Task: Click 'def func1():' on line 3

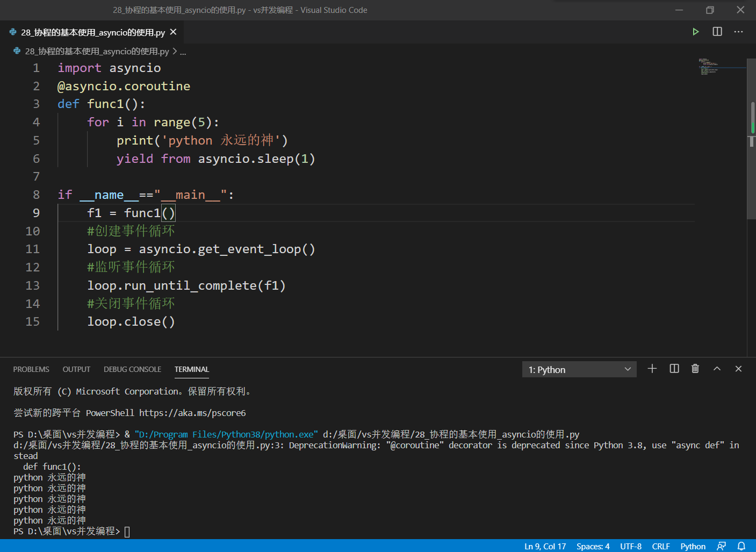Action: 101,104
